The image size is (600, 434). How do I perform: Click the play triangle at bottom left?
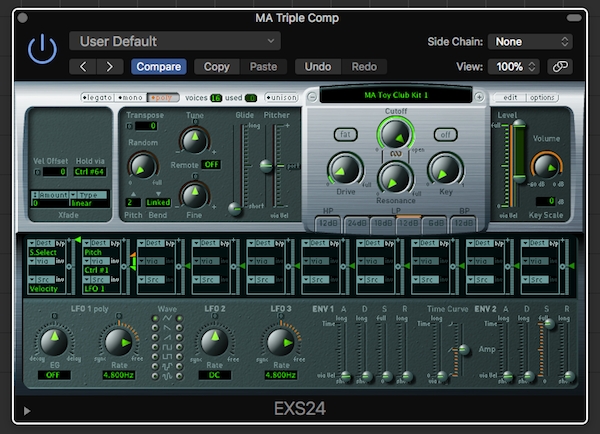point(27,411)
